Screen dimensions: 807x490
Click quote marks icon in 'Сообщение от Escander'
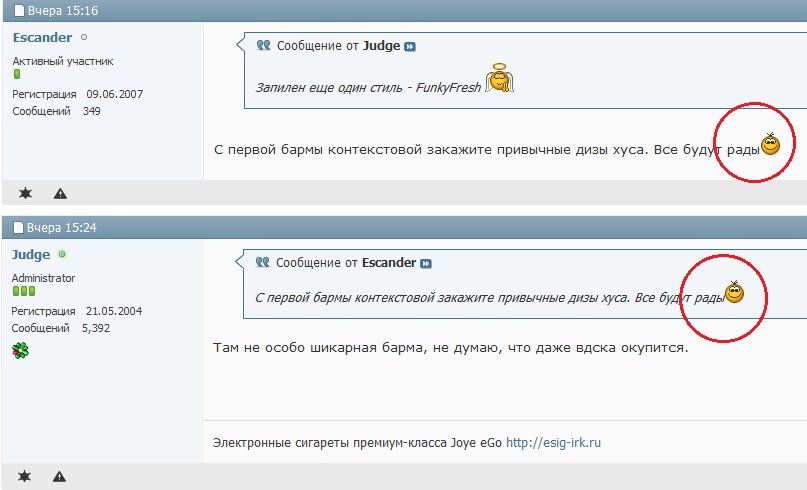[x=262, y=262]
